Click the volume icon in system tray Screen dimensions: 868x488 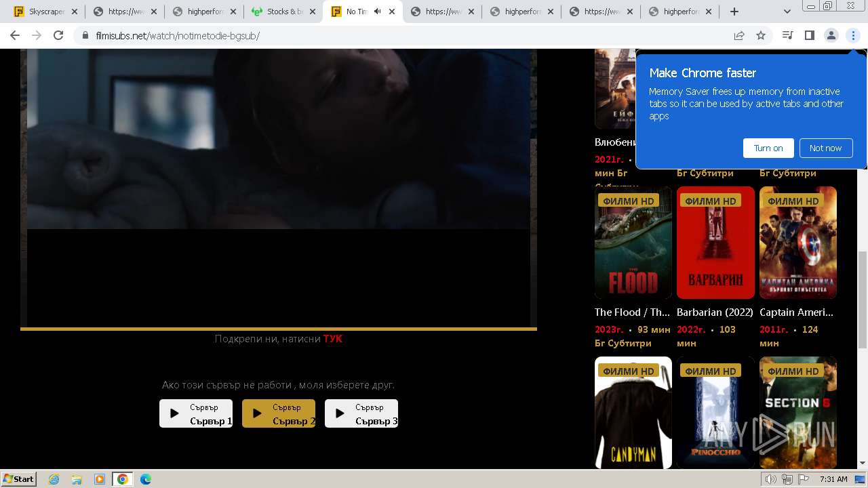(771, 479)
